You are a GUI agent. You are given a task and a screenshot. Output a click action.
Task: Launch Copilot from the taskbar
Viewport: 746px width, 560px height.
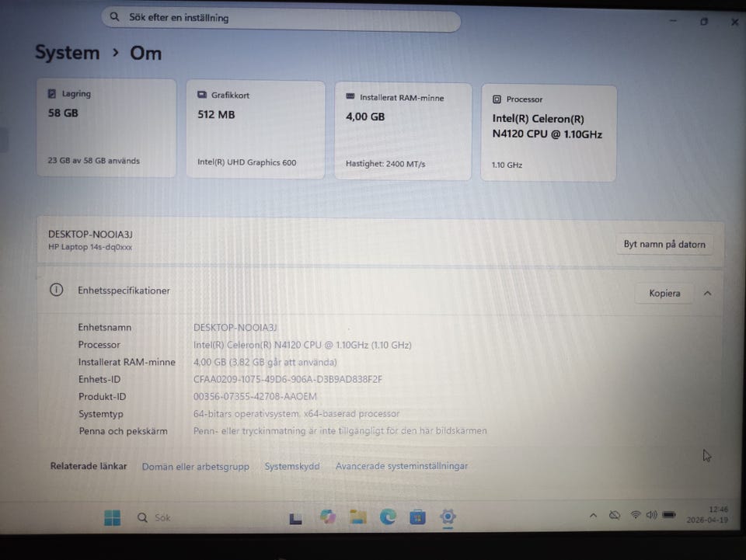point(327,517)
